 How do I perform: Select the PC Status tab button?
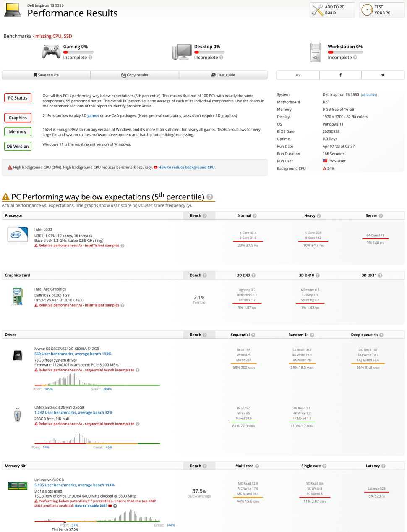pos(18,98)
